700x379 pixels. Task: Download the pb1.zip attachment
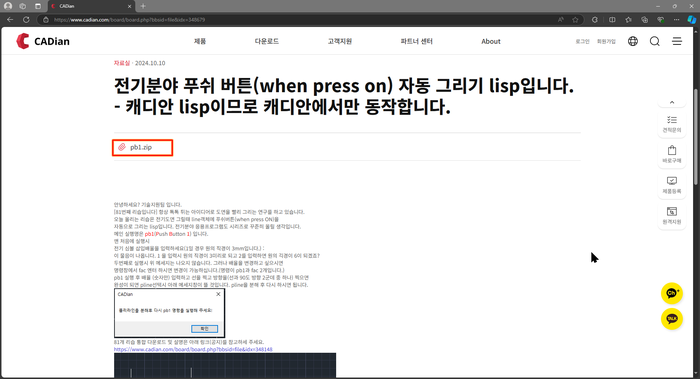click(x=142, y=147)
